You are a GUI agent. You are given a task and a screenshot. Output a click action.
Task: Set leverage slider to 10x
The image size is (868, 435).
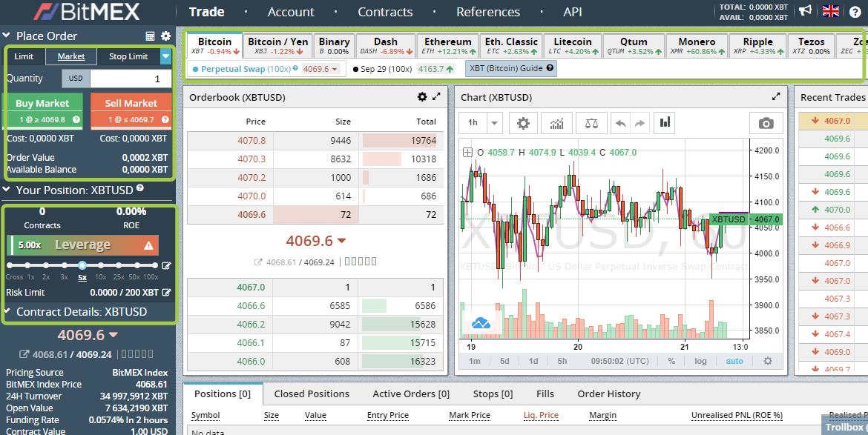tap(100, 265)
